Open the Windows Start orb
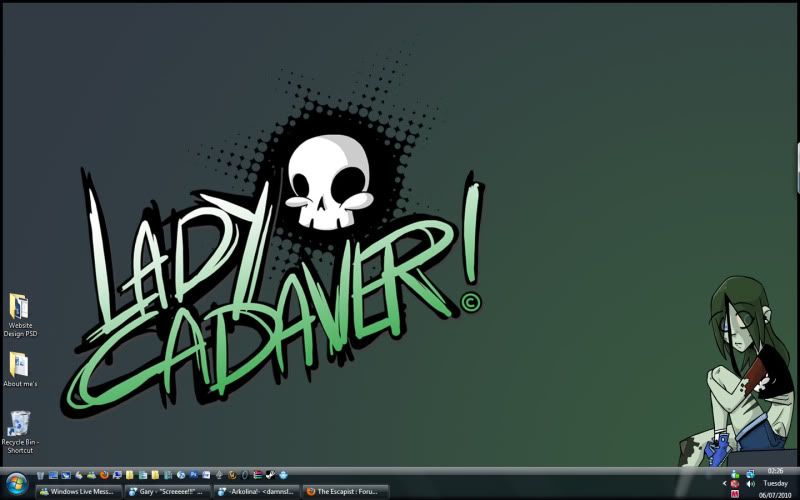The width and height of the screenshot is (800, 500). pos(16,484)
